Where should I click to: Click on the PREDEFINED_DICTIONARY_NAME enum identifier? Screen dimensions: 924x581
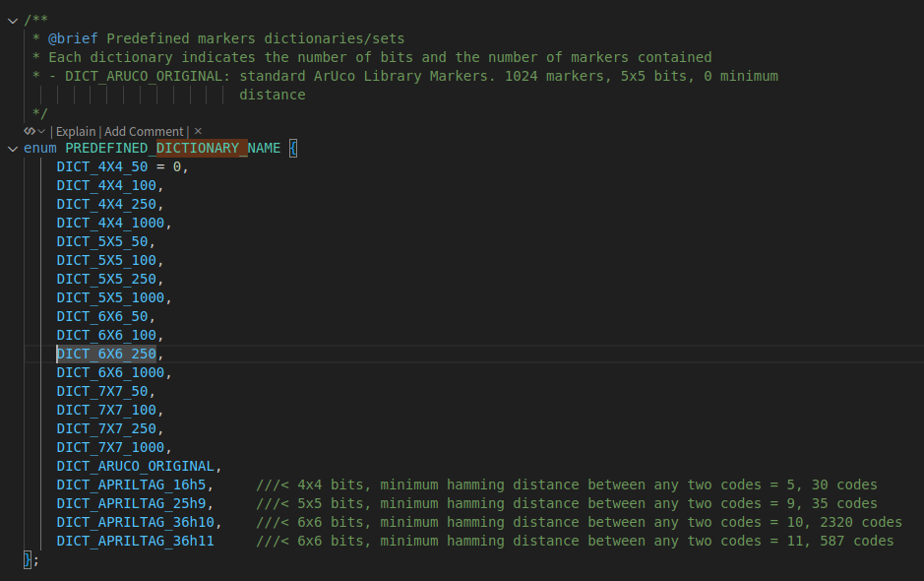pyautogui.click(x=172, y=149)
